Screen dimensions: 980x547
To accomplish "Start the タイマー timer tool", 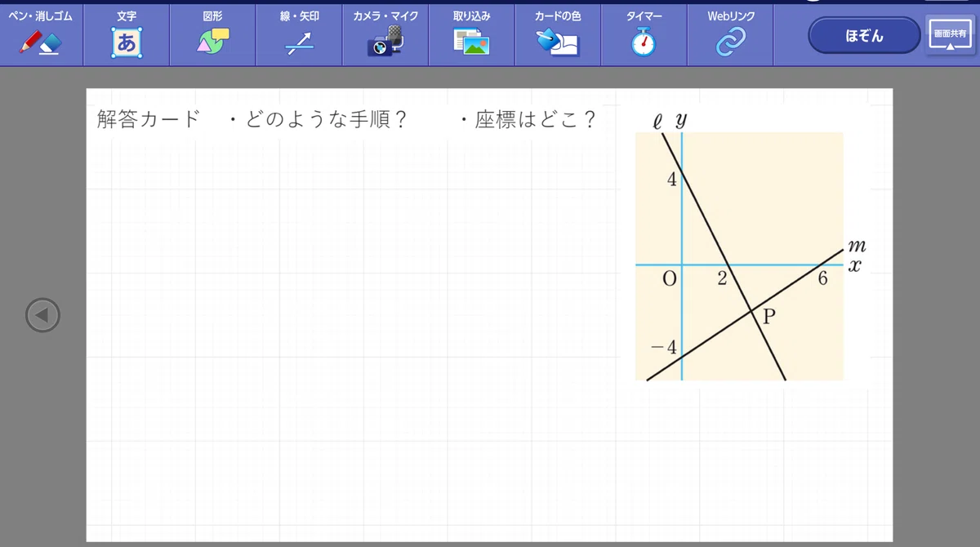I will tap(644, 34).
